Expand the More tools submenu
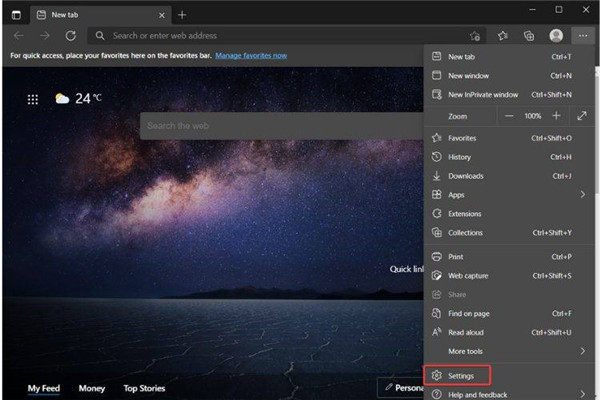Screen dimensions: 600x400 pyautogui.click(x=583, y=351)
